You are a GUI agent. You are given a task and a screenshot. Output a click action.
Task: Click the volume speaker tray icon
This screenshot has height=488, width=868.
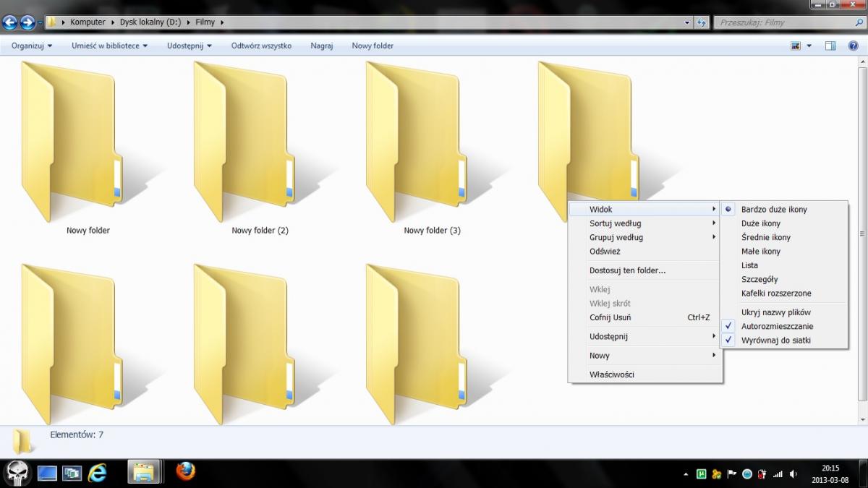793,474
